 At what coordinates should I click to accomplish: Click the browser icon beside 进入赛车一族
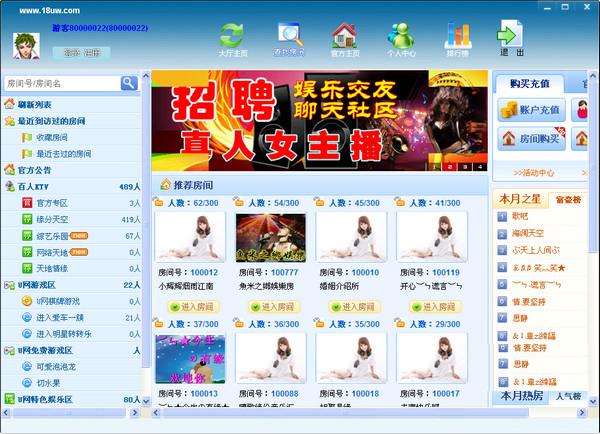click(x=27, y=317)
